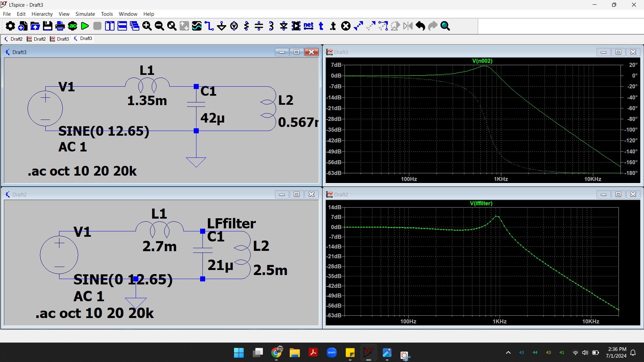Select the Place Ground tool
Screen dimensions: 644x362
(222, 26)
